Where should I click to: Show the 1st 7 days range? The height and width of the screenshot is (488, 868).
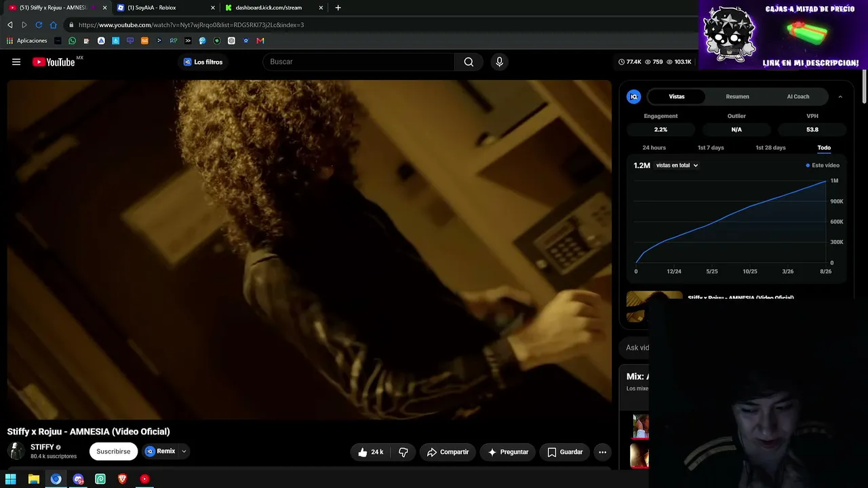(x=711, y=148)
